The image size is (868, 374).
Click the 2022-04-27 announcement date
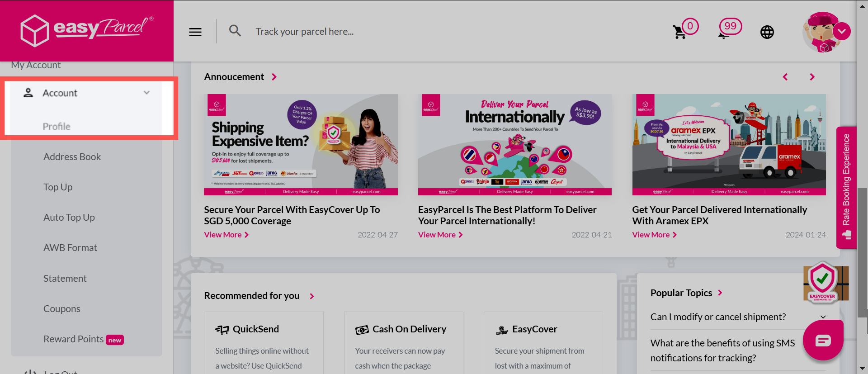click(377, 235)
